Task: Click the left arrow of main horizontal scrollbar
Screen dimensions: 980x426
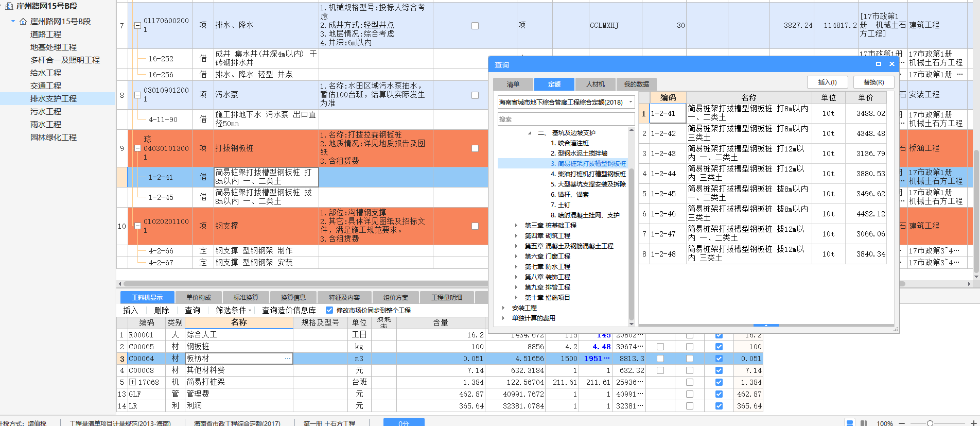Action: point(120,284)
